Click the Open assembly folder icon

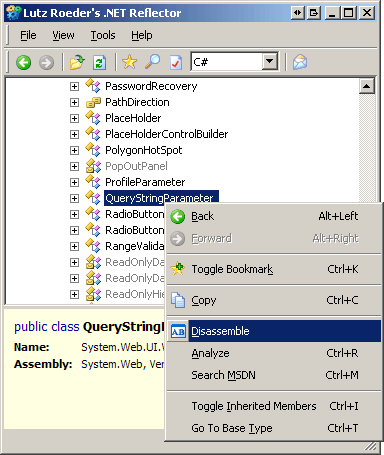(77, 62)
